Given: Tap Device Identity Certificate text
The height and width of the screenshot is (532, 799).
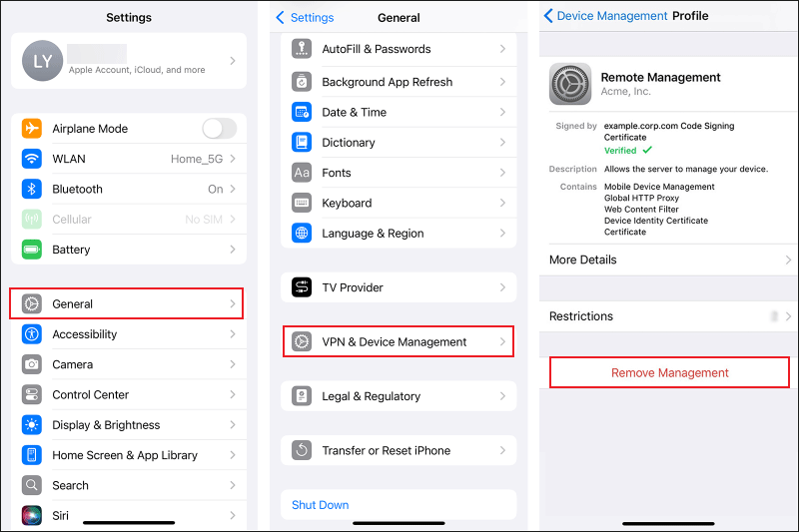Looking at the screenshot, I should pos(656,221).
